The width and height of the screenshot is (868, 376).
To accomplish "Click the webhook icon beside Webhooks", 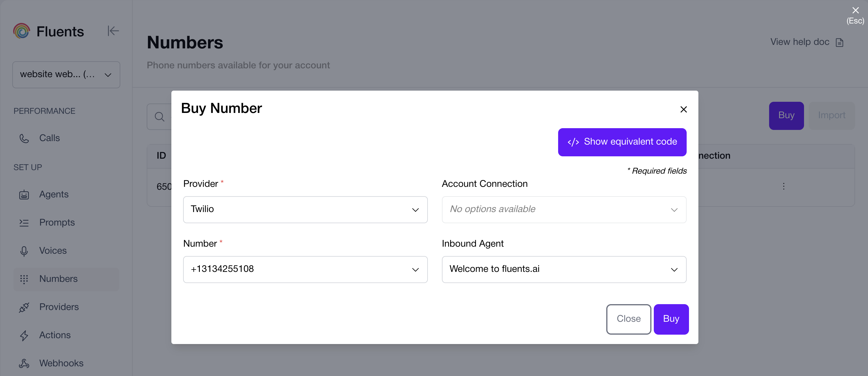I will click(x=24, y=363).
